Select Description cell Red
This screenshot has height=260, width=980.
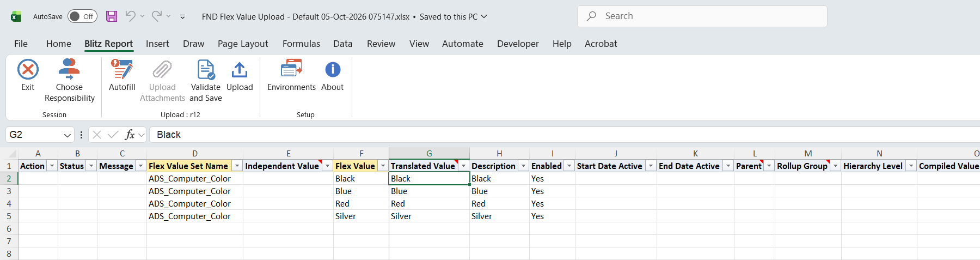[x=499, y=204]
